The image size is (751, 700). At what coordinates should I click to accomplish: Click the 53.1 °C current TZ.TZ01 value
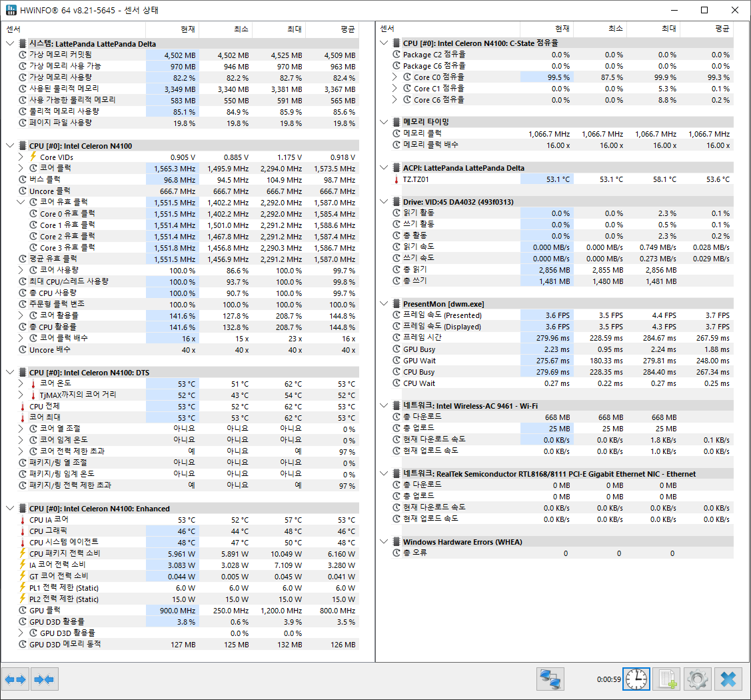558,179
